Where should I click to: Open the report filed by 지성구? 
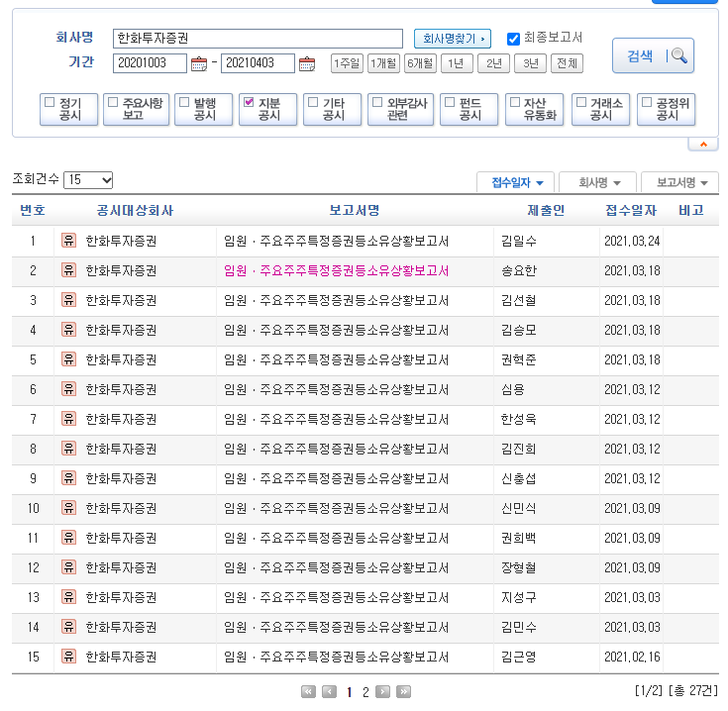(x=336, y=597)
